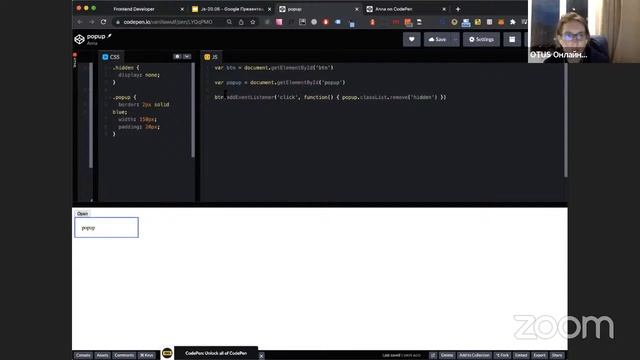Open the pen in a new window icon
Image resolution: width=640 pixels, height=360 pixels.
point(433,355)
